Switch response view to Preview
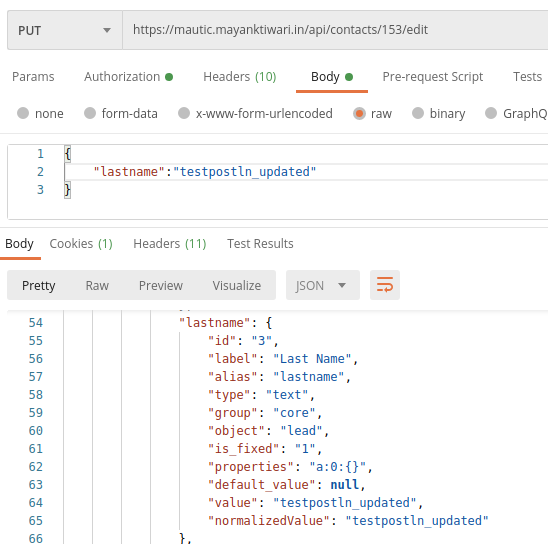 pyautogui.click(x=161, y=285)
